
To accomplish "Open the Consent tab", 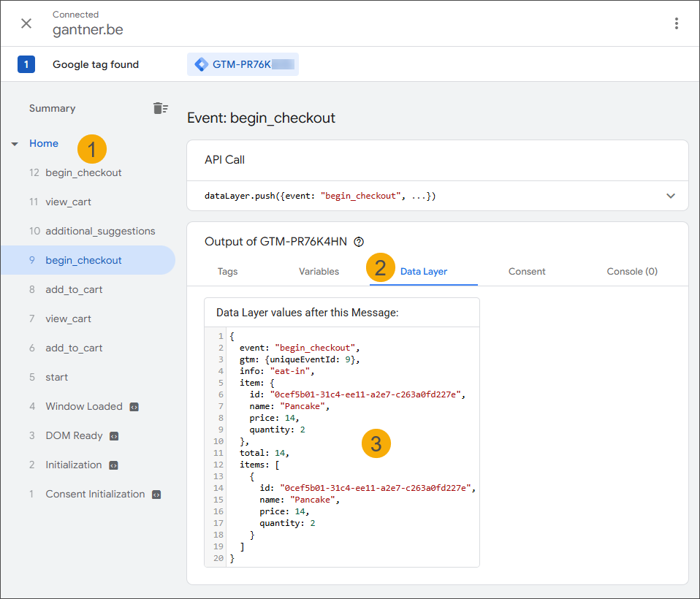I will [x=527, y=271].
